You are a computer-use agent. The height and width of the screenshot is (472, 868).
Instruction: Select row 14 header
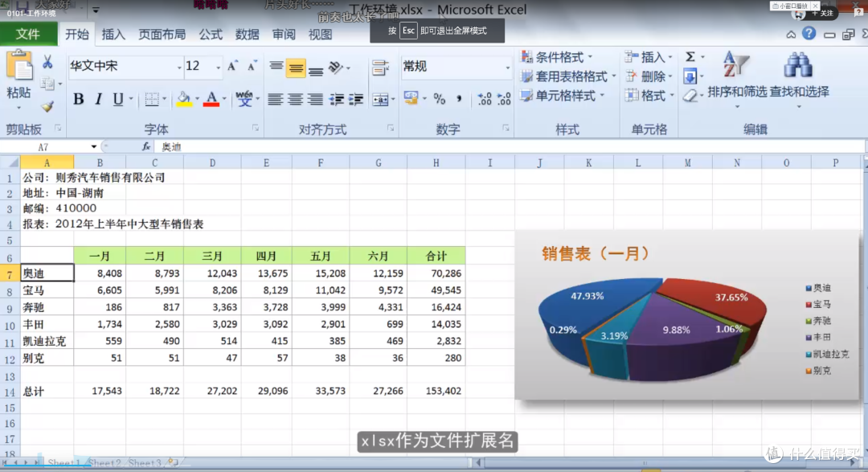[x=10, y=392]
